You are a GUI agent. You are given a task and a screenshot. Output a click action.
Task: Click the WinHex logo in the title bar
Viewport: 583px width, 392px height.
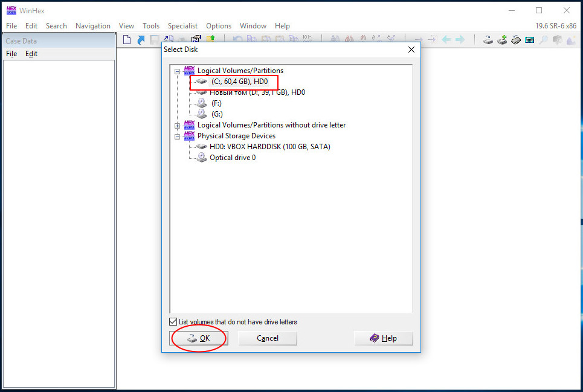(11, 10)
